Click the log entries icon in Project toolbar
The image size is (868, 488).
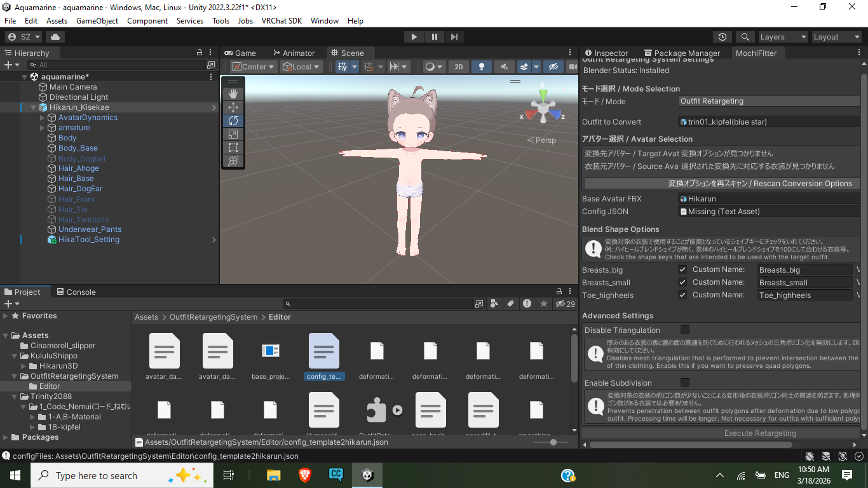pos(527,304)
